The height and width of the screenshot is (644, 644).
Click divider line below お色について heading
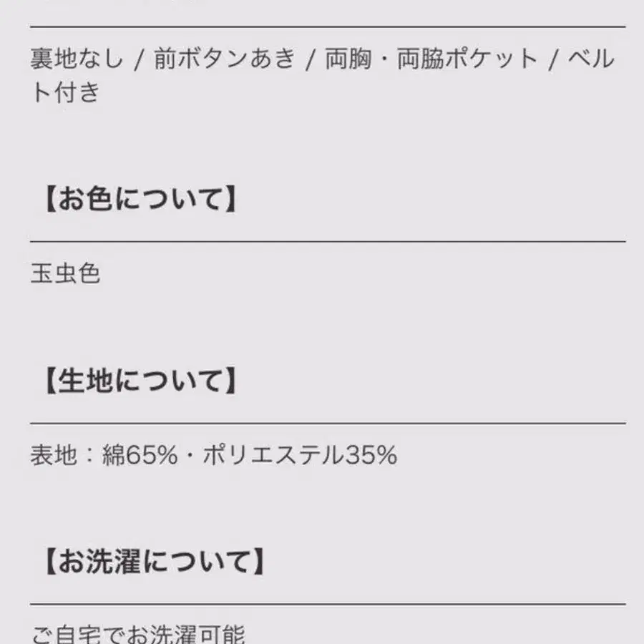(x=328, y=241)
